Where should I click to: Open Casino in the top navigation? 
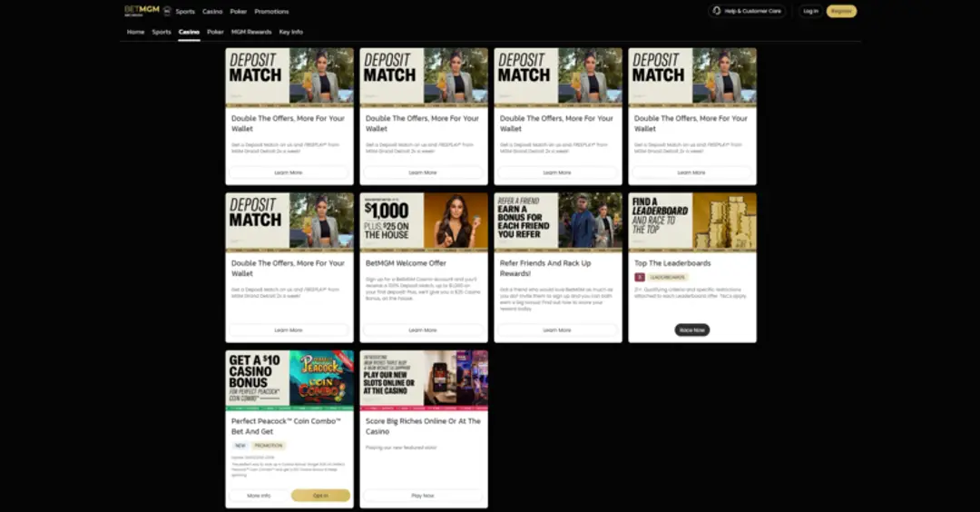pos(212,11)
